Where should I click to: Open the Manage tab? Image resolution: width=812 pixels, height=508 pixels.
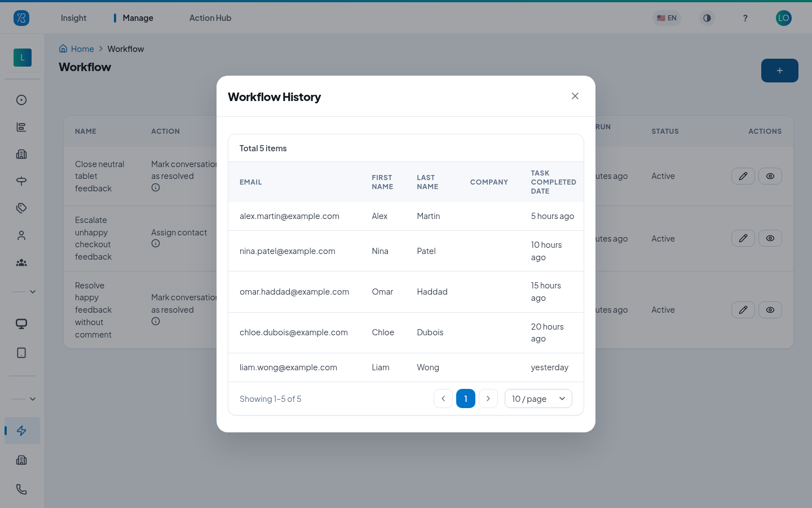click(x=138, y=18)
